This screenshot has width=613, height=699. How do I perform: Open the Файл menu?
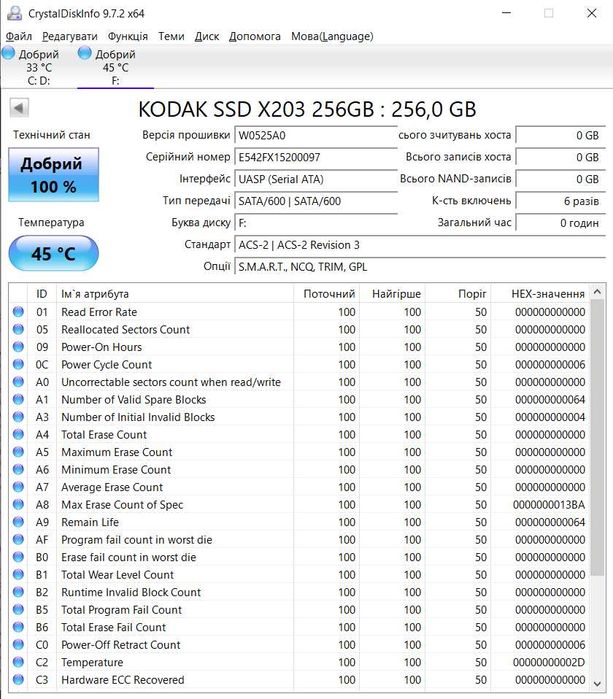click(x=19, y=36)
